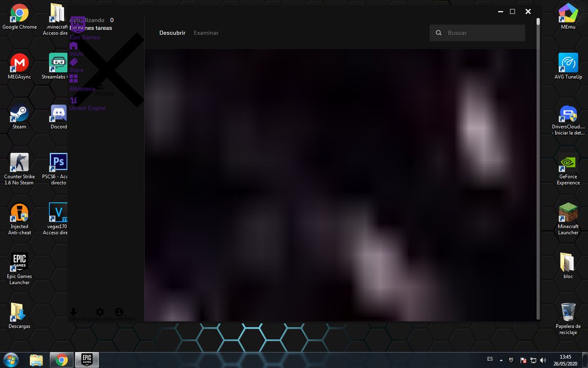Open the Epic Games logo in sidebar
The height and width of the screenshot is (368, 588).
click(x=77, y=25)
